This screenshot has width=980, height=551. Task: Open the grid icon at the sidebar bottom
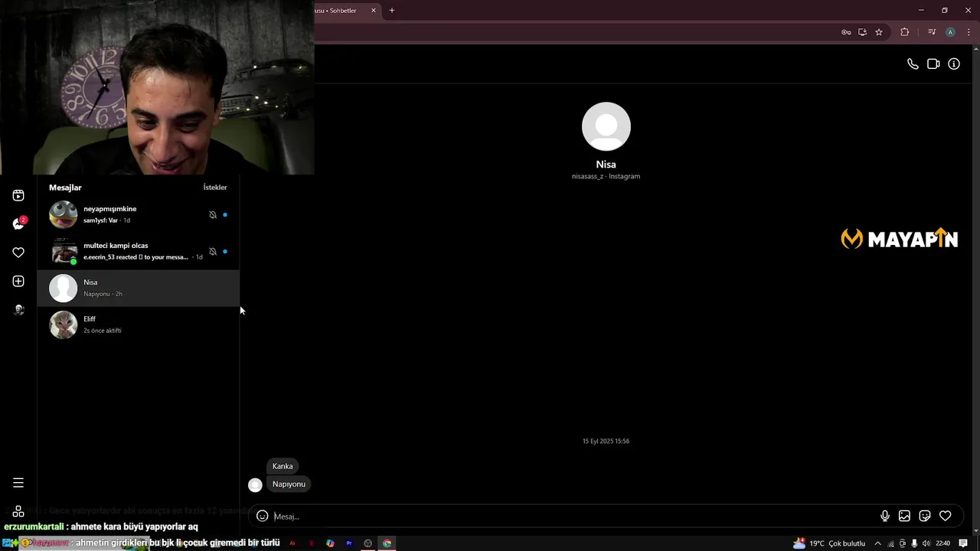[18, 511]
